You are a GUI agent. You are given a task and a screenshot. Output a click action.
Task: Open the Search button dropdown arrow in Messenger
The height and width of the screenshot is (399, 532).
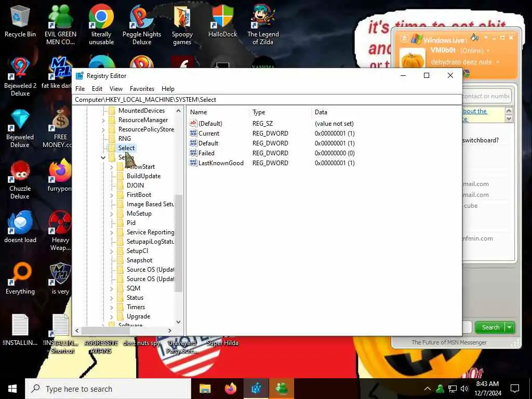[x=510, y=327]
